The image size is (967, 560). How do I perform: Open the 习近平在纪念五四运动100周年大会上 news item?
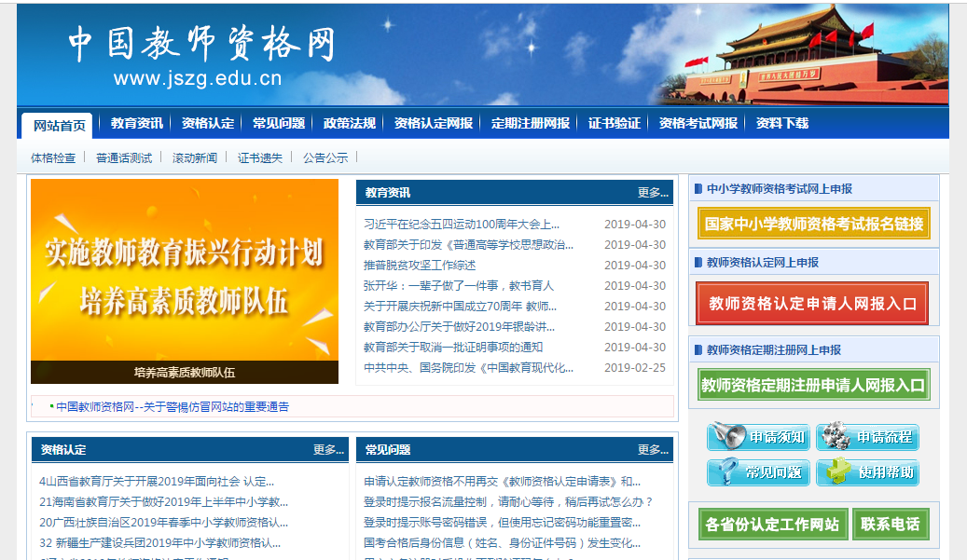click(462, 225)
